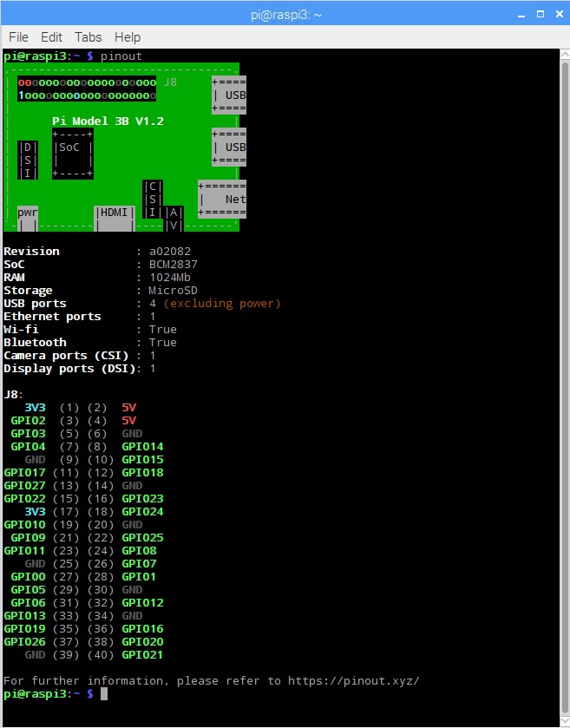The image size is (570, 728).
Task: Click the GPIO18 pin label
Action: (142, 473)
